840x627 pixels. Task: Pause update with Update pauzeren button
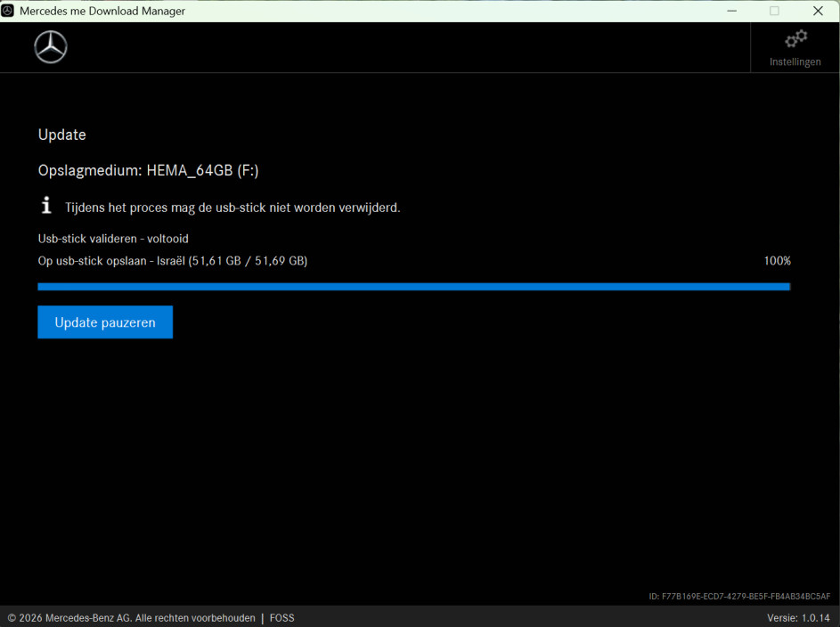pyautogui.click(x=105, y=322)
